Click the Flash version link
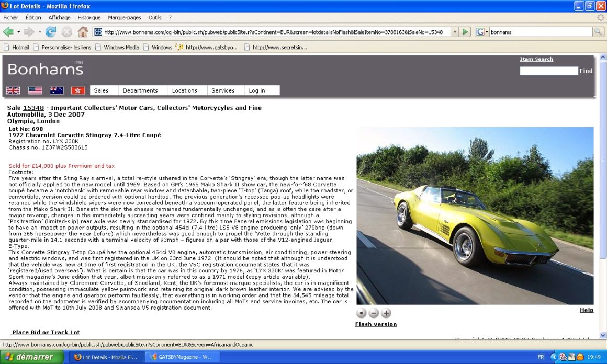The image size is (607, 364). click(x=376, y=324)
